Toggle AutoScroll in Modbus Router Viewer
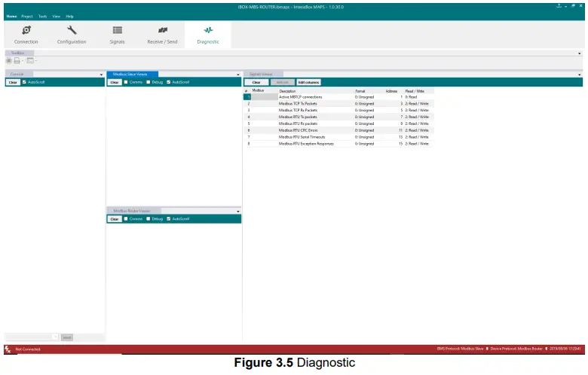Screen dimensions: 588x375 (168, 219)
